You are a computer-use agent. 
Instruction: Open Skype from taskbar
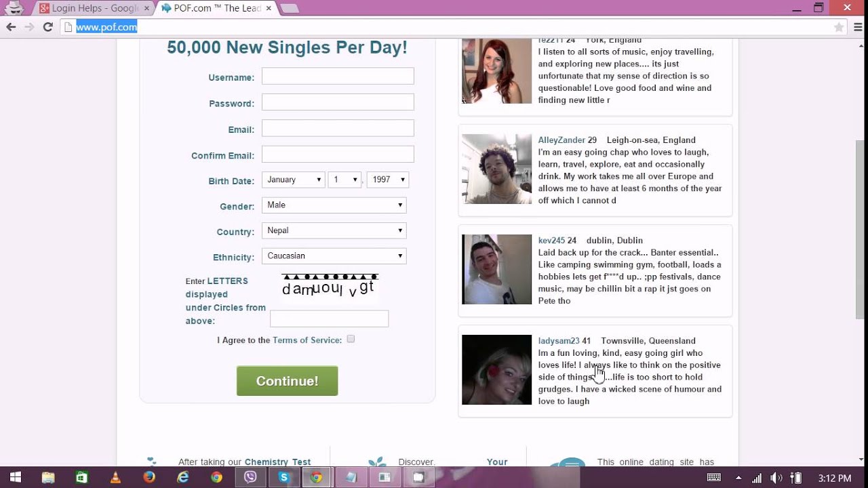[x=283, y=477]
